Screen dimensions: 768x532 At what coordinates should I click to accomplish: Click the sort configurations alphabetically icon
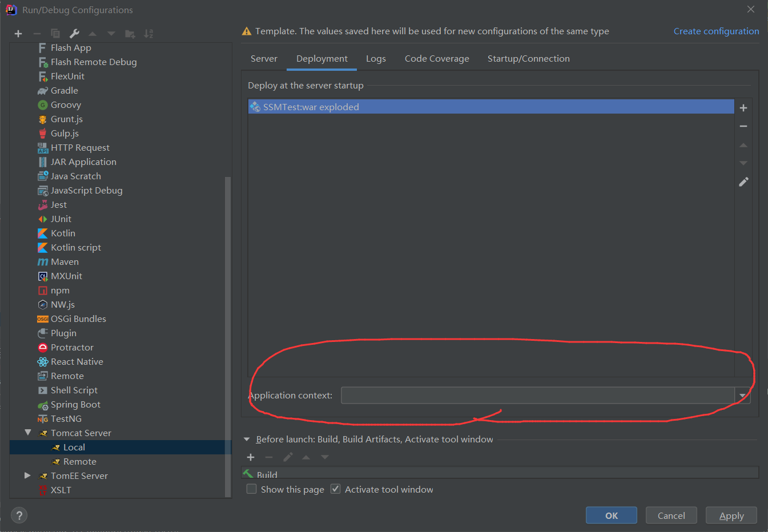(148, 34)
